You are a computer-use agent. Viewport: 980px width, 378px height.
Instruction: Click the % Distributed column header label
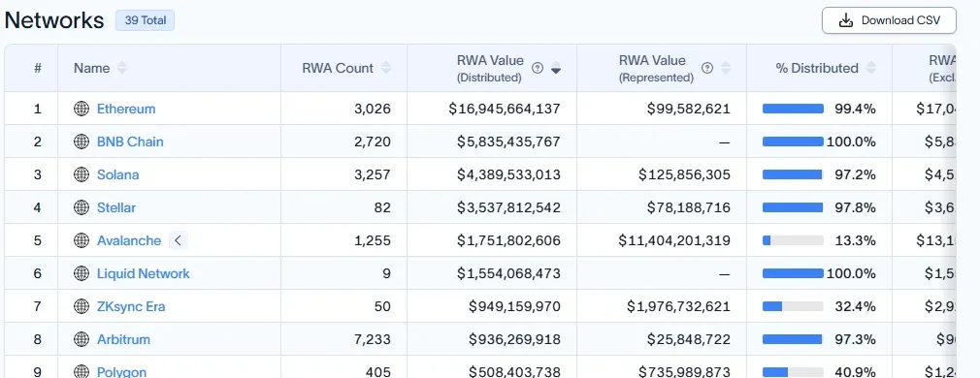click(x=817, y=68)
